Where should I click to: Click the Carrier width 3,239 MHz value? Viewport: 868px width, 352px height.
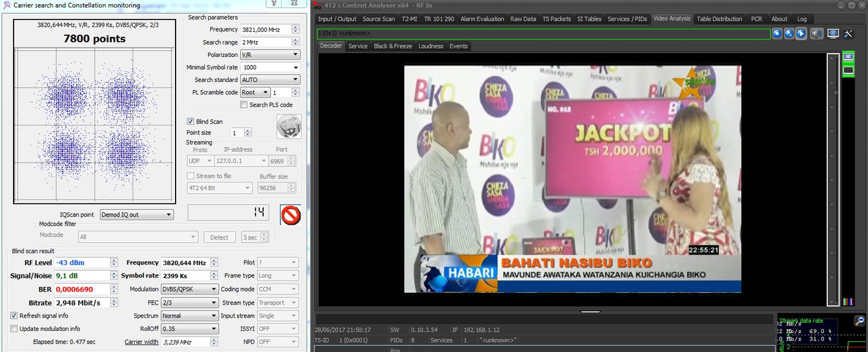pos(186,342)
